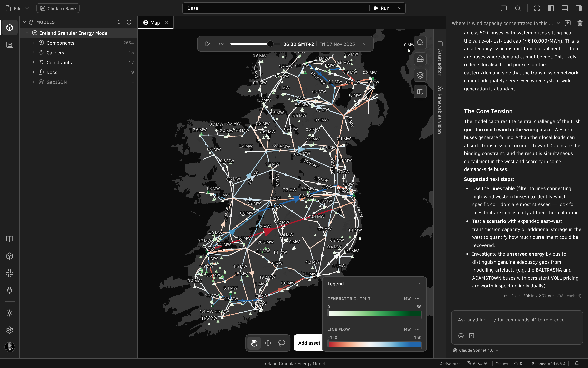Expand the Components tree item

click(x=33, y=43)
